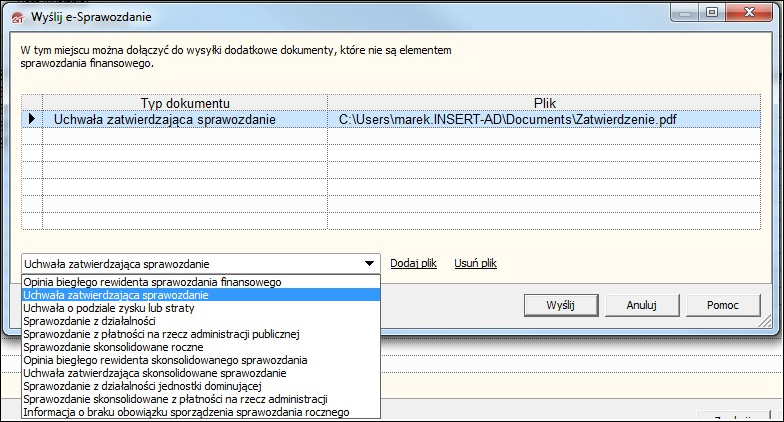The width and height of the screenshot is (784, 422).
Task: Open help via Pomoc button
Action: [x=723, y=305]
